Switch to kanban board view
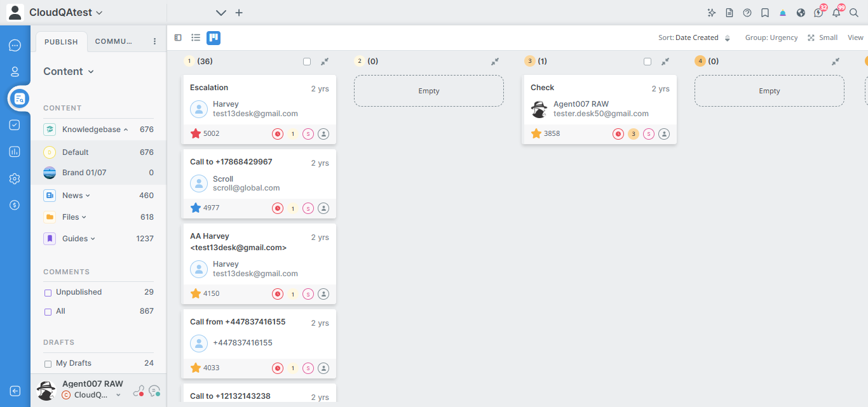This screenshot has height=407, width=868. (214, 38)
